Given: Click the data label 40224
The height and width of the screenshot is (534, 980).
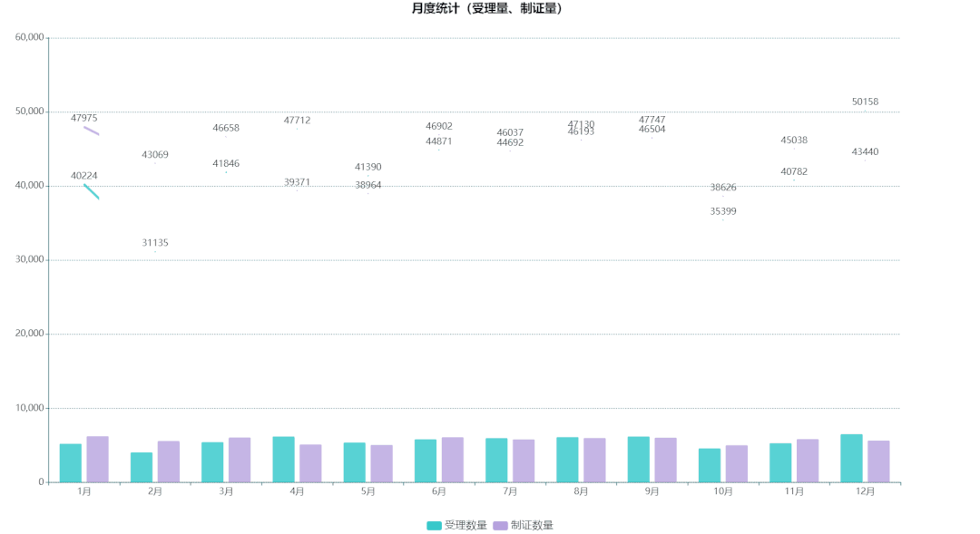Looking at the screenshot, I should pyautogui.click(x=83, y=176).
